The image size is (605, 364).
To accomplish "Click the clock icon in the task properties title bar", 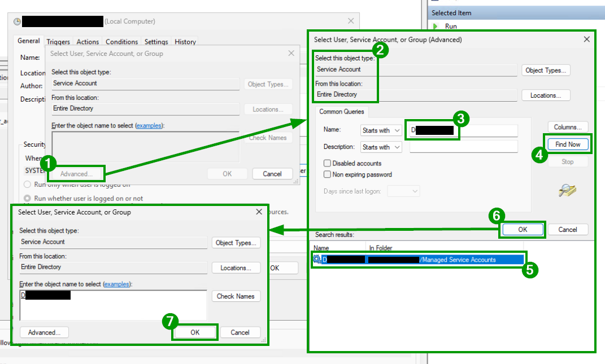I will coord(17,21).
